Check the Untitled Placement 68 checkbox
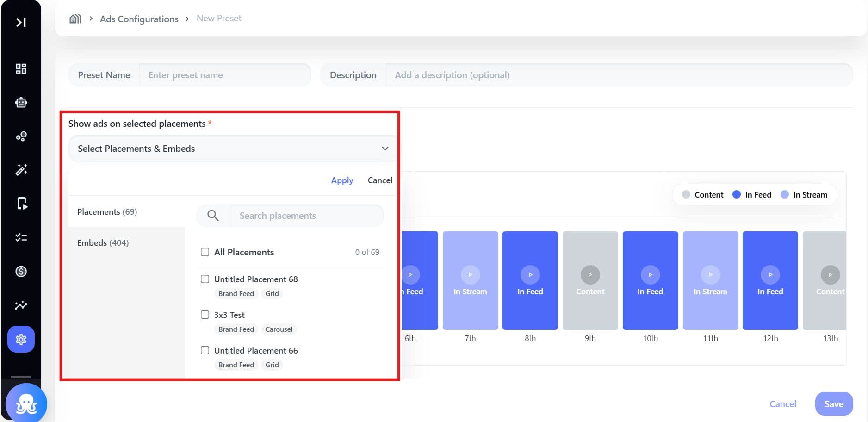 [205, 279]
